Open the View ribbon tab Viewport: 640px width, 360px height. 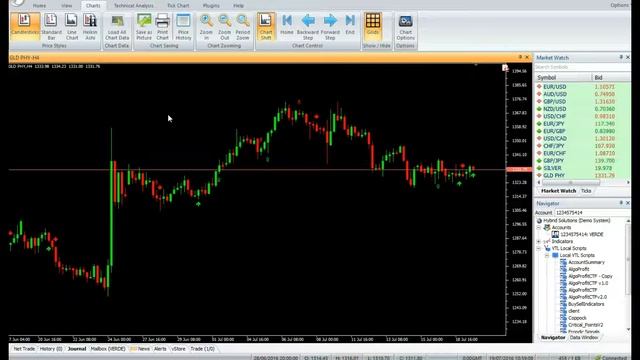coord(67,6)
